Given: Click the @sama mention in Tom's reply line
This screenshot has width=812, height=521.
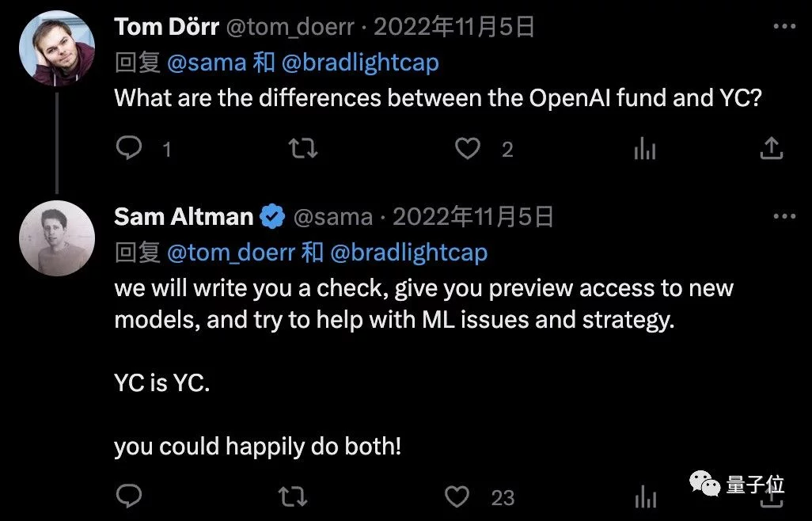Looking at the screenshot, I should pos(206,63).
